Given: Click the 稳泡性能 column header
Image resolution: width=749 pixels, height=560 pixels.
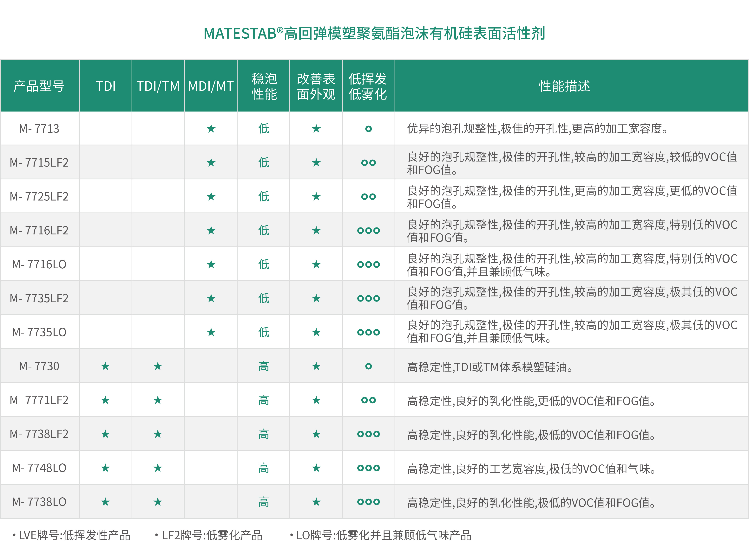Looking at the screenshot, I should coord(264,86).
